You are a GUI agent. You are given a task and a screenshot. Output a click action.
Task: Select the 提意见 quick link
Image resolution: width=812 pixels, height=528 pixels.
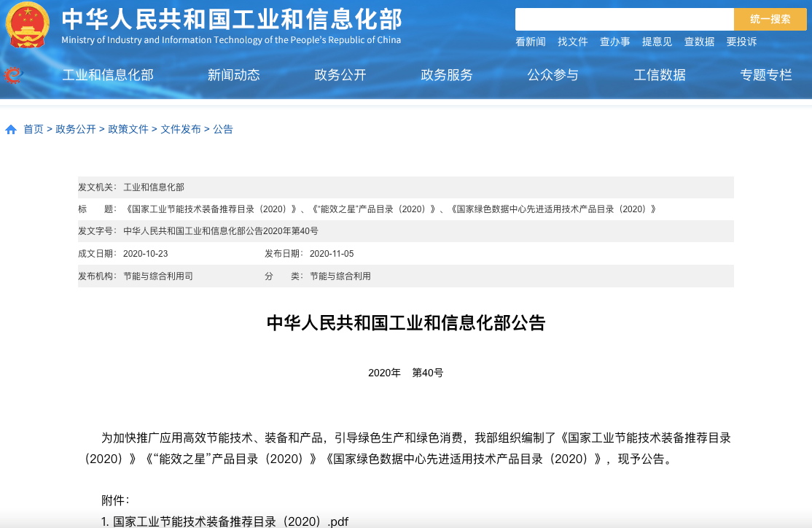point(657,42)
